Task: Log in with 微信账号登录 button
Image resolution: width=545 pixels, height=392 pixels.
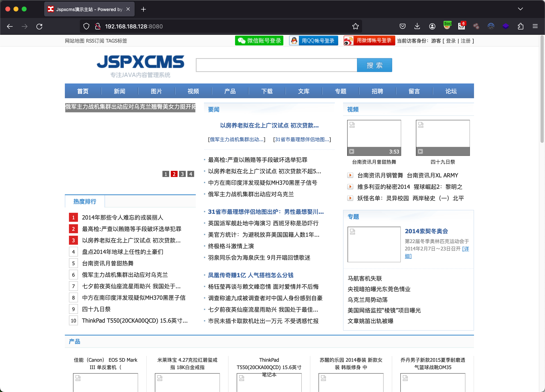Action: [259, 41]
